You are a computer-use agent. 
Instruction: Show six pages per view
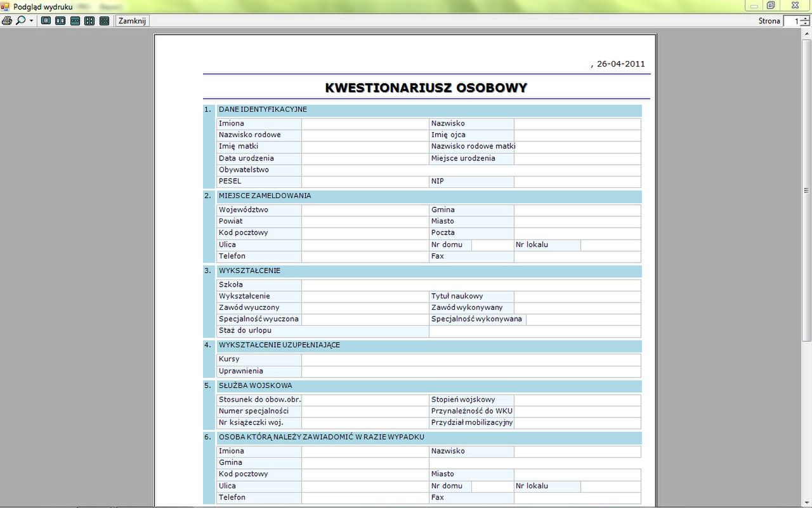[105, 21]
